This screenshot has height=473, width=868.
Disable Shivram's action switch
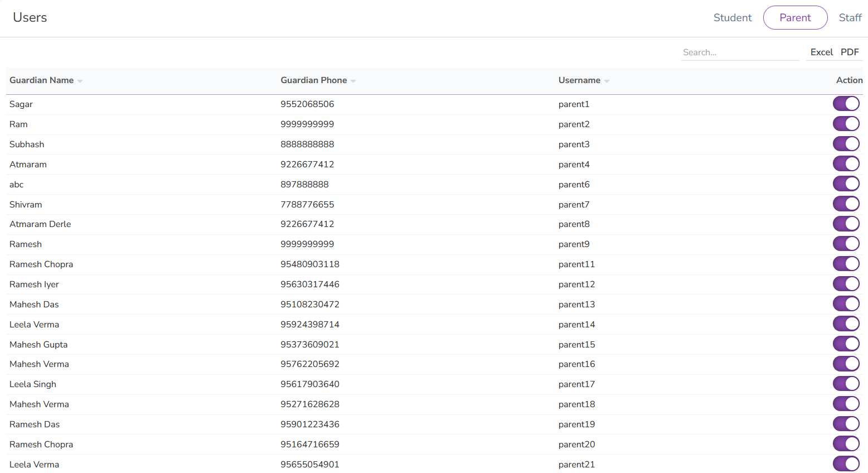point(846,204)
